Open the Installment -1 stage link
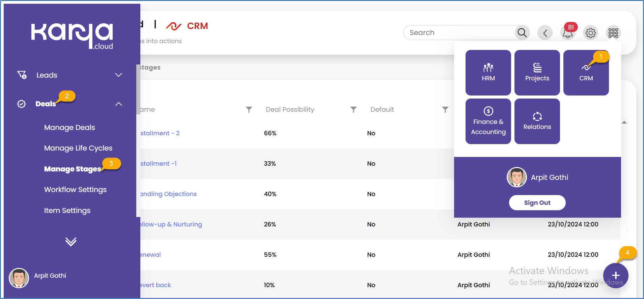 [x=159, y=164]
